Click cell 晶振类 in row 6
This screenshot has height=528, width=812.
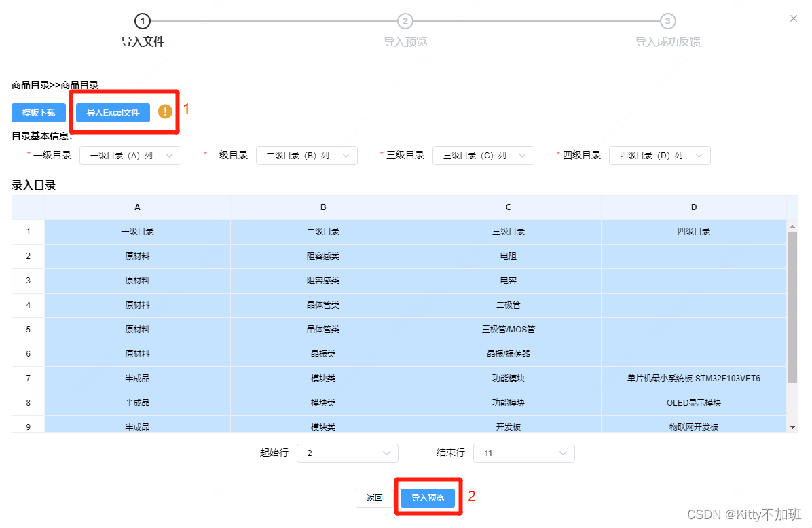pos(323,354)
